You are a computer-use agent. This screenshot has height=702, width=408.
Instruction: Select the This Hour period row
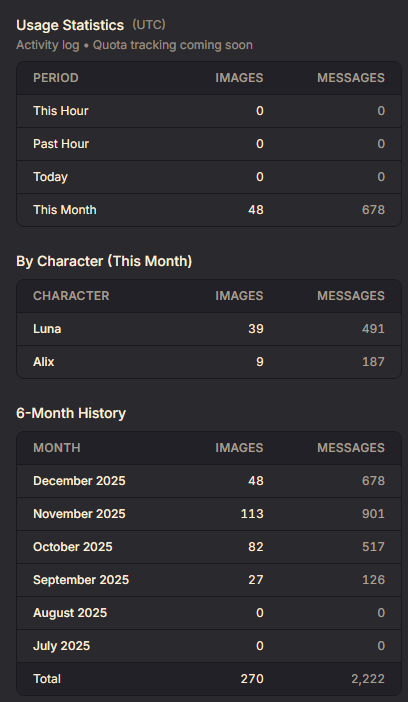coord(209,111)
